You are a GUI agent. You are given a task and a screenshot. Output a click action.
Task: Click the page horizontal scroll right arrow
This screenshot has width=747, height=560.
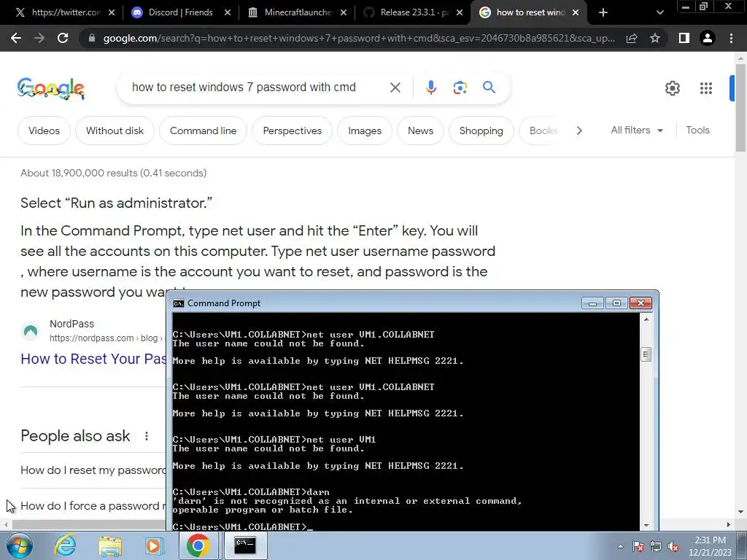click(x=729, y=525)
